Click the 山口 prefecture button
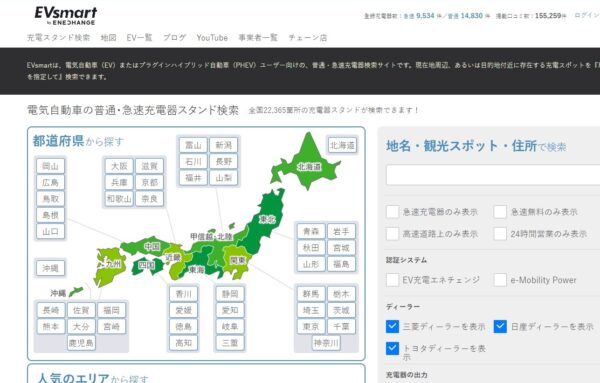600x383 pixels. pyautogui.click(x=51, y=231)
